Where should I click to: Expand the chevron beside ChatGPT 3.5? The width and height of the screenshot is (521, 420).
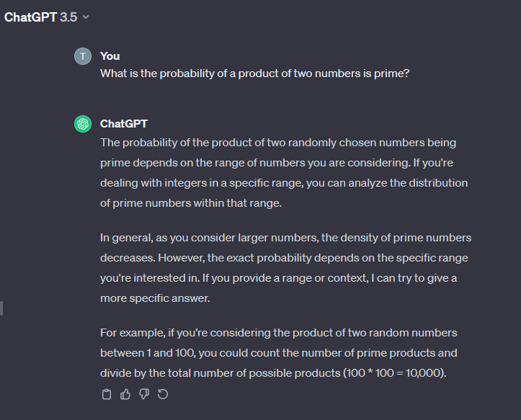(x=86, y=17)
